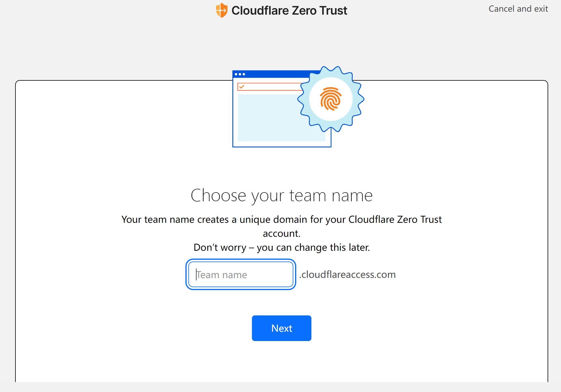Image resolution: width=561 pixels, height=392 pixels.
Task: Click the "Your team name creates" description
Action: (x=281, y=219)
